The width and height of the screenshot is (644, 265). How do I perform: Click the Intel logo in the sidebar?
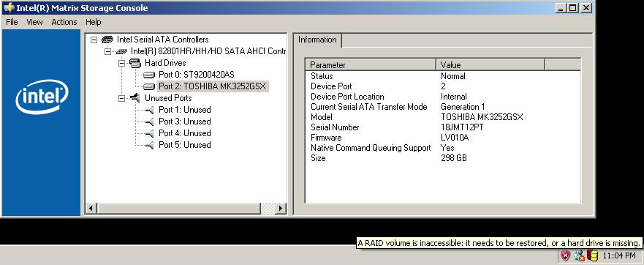[42, 97]
